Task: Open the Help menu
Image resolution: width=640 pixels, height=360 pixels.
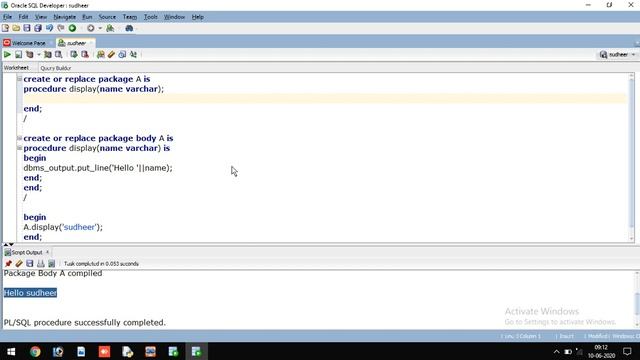Action: (x=198, y=17)
